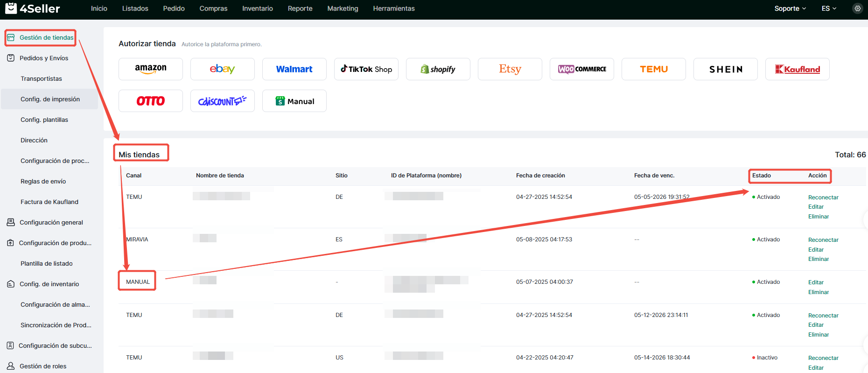Delete the first TEMU DE store

[819, 217]
